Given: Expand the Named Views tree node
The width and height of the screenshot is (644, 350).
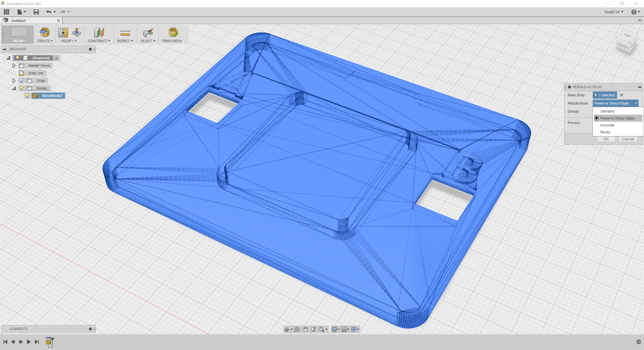Looking at the screenshot, I should [14, 65].
